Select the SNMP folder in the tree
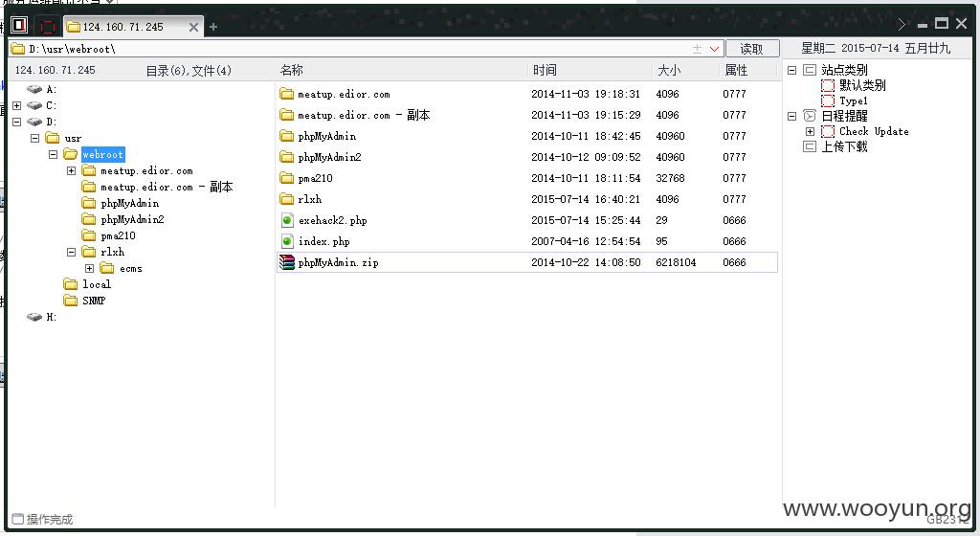Image resolution: width=980 pixels, height=536 pixels. coord(94,301)
